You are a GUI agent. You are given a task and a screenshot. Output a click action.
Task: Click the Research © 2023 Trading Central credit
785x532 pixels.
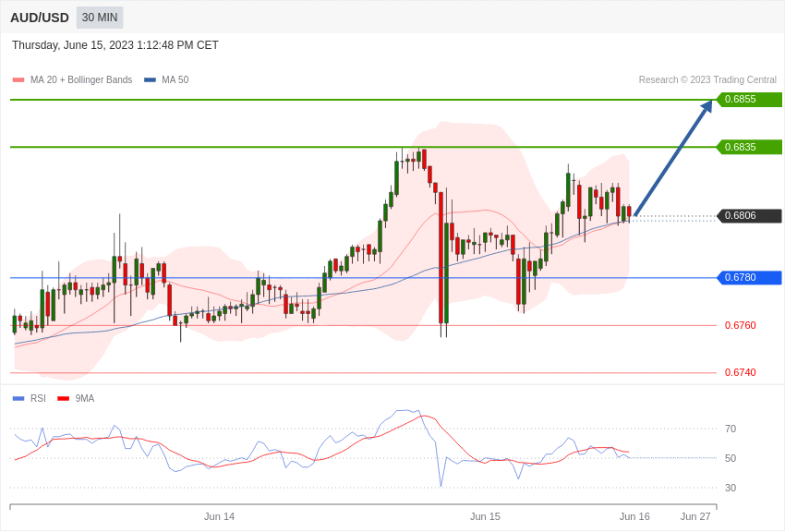[707, 80]
